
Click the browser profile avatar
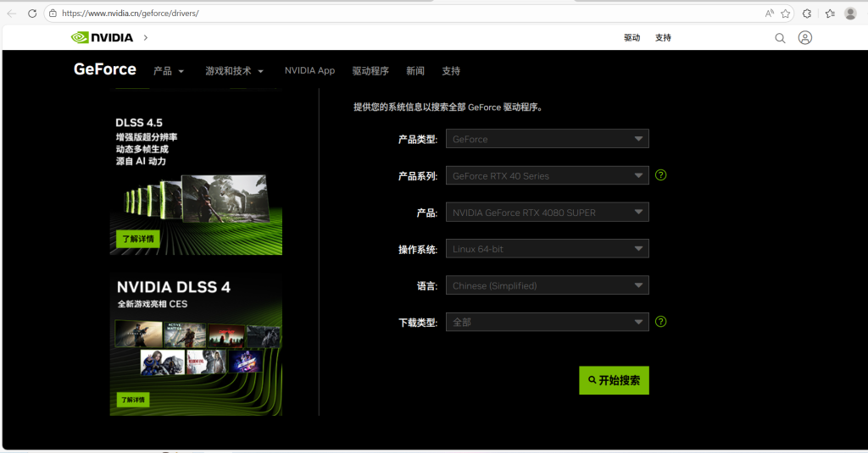click(850, 14)
